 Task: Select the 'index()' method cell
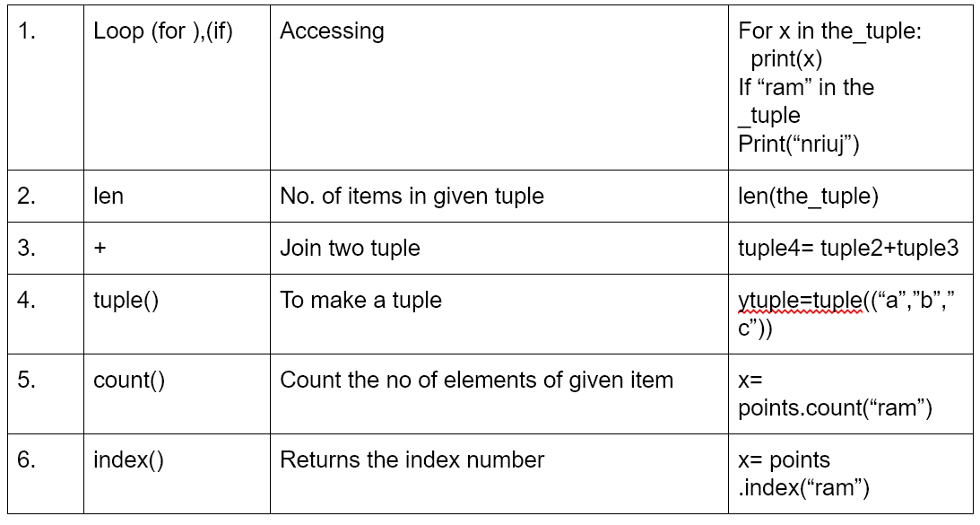pyautogui.click(x=177, y=474)
